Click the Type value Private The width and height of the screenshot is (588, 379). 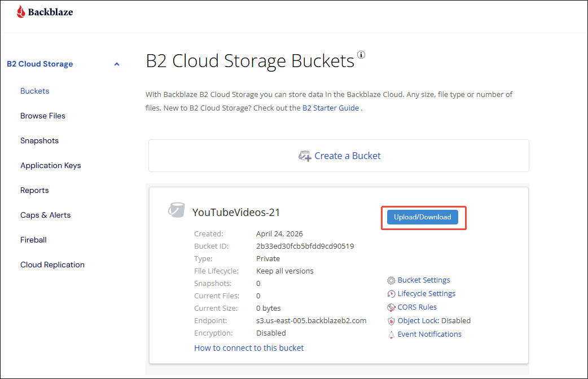pyautogui.click(x=267, y=259)
